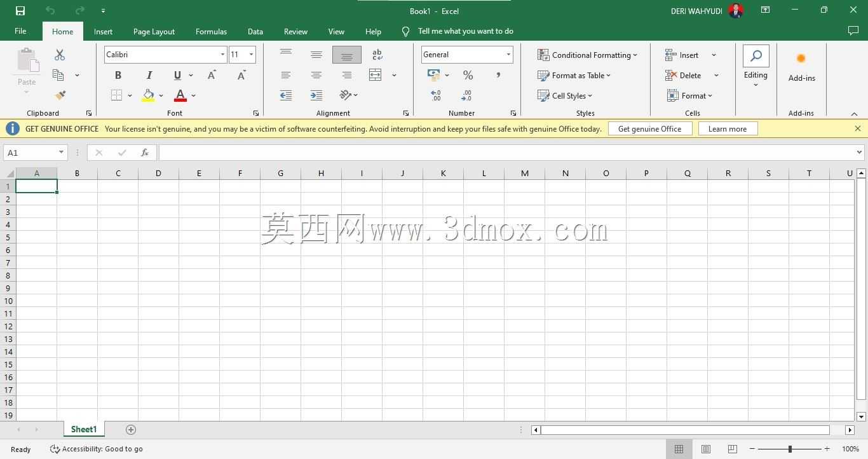Viewport: 868px width, 459px height.
Task: Select the Format Painter brush
Action: [x=60, y=95]
